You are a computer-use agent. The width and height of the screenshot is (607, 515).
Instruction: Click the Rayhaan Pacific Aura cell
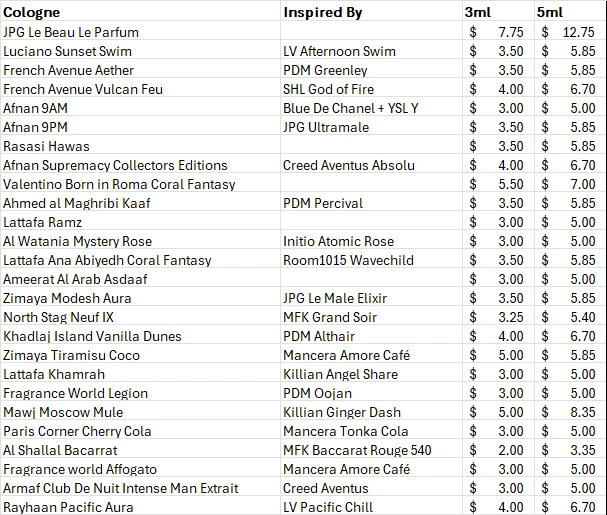(x=141, y=506)
